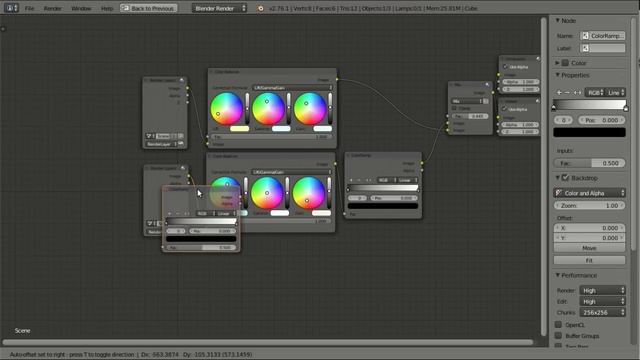Image resolution: width=640 pixels, height=360 pixels.
Task: Open the Chunks 256x256 dropdown
Action: 602,312
